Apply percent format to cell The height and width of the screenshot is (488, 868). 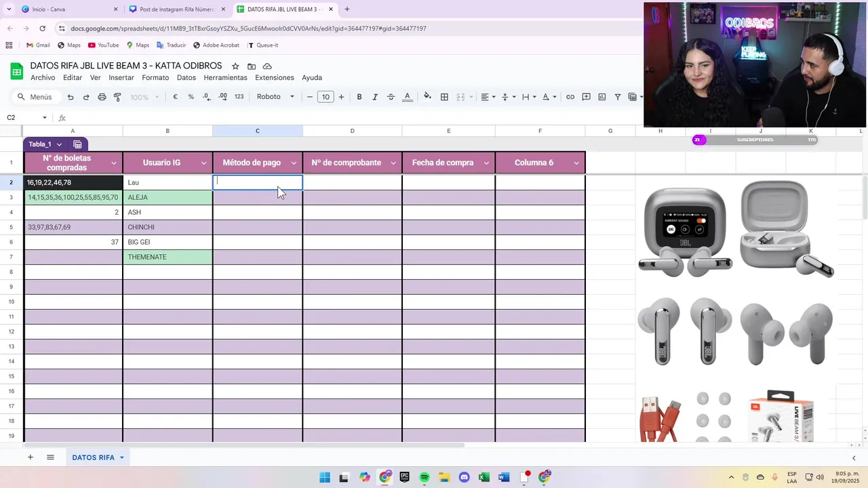coord(191,97)
